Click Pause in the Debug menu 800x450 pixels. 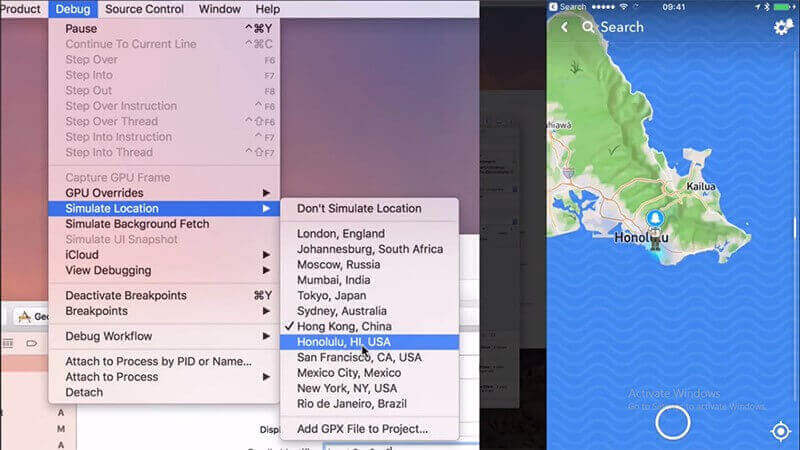tap(81, 29)
